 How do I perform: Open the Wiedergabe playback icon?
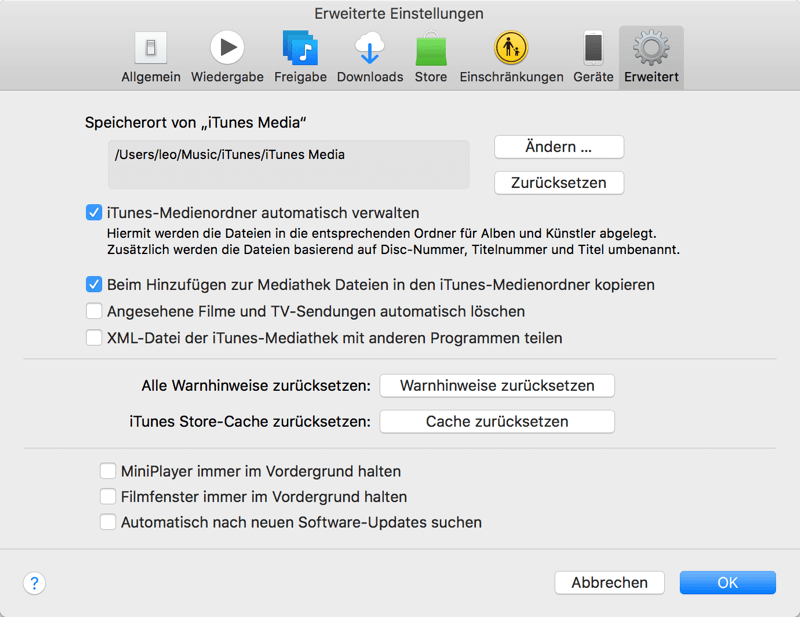tap(227, 47)
